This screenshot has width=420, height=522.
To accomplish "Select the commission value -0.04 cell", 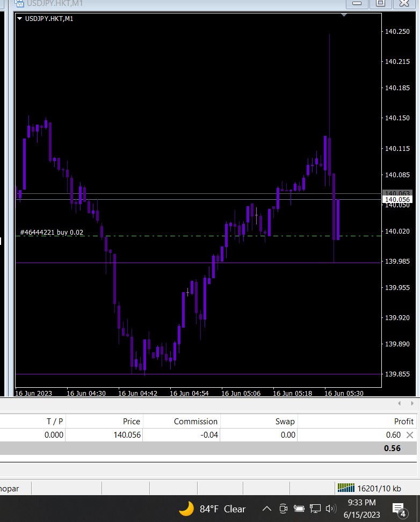I will (x=209, y=435).
